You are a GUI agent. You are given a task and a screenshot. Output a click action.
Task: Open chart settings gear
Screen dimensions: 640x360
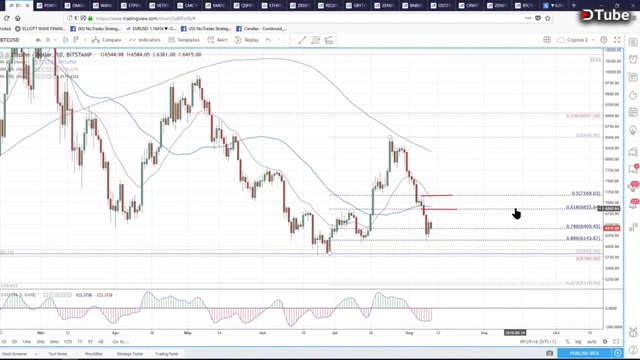pyautogui.click(x=604, y=40)
